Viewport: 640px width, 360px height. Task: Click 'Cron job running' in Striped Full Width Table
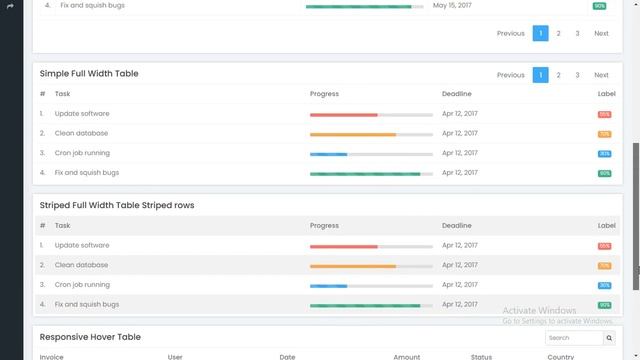click(x=82, y=285)
